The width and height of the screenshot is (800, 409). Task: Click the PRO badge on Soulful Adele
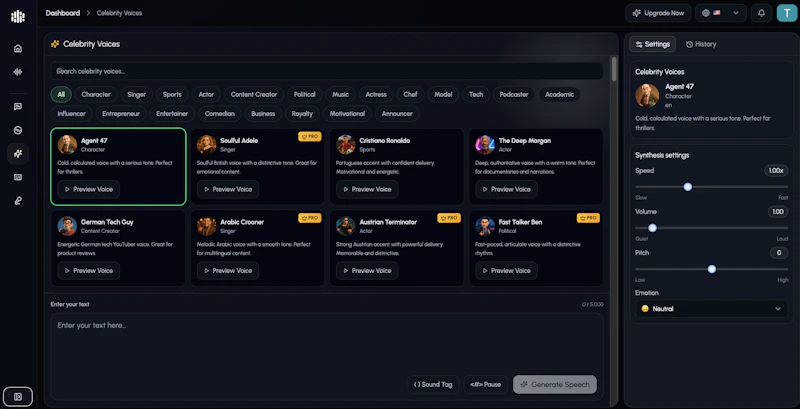[310, 137]
